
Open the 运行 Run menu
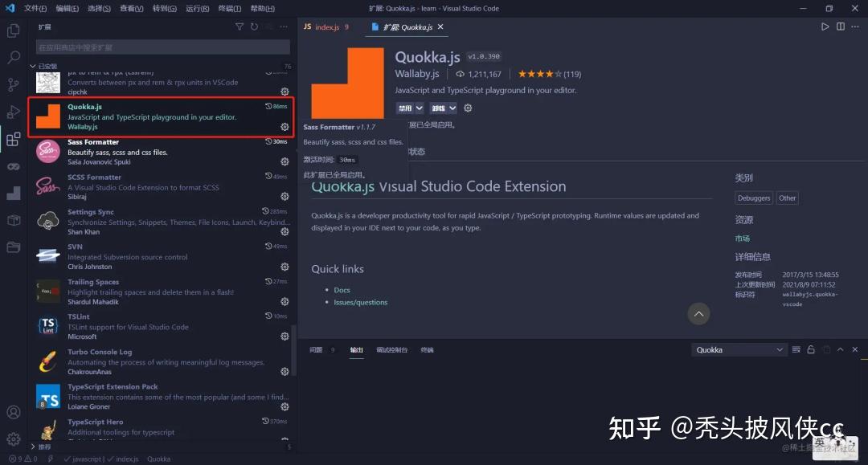click(x=197, y=8)
